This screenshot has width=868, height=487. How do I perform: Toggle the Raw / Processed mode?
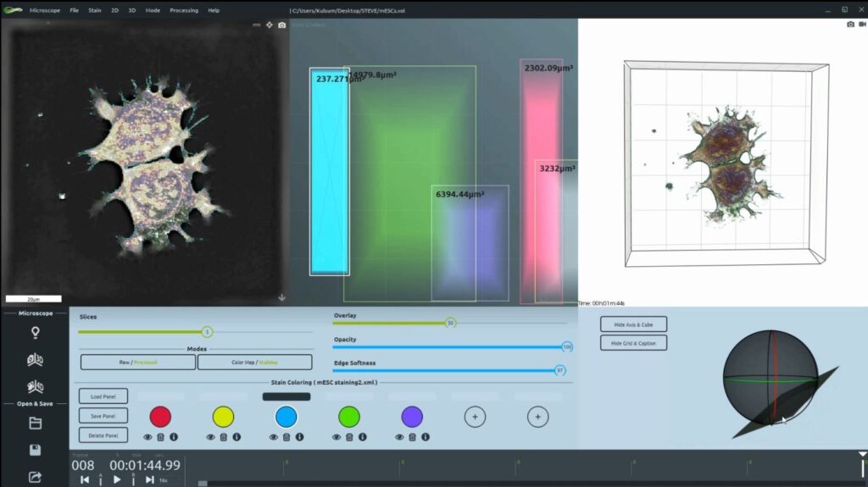(x=138, y=362)
